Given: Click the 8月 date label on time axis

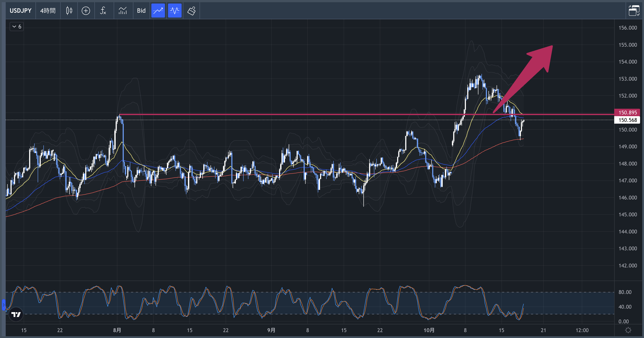Looking at the screenshot, I should (x=117, y=330).
